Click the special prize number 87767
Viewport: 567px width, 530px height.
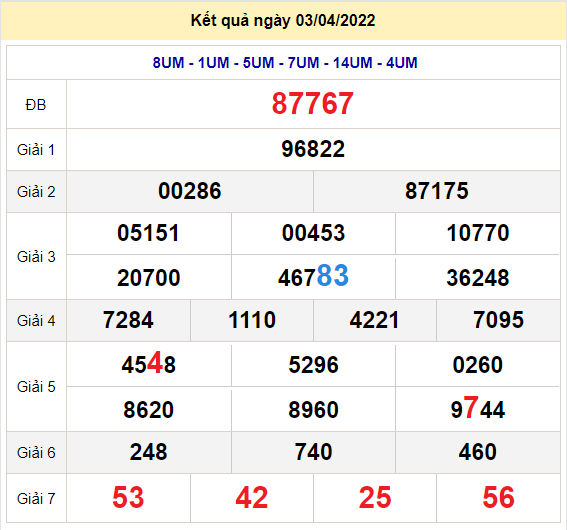pyautogui.click(x=312, y=103)
